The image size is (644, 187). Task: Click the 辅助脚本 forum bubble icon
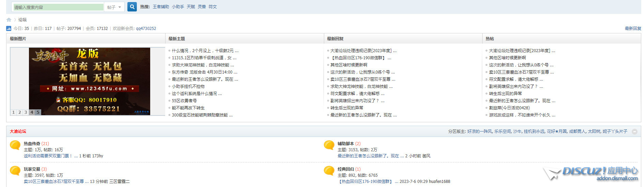329,145
